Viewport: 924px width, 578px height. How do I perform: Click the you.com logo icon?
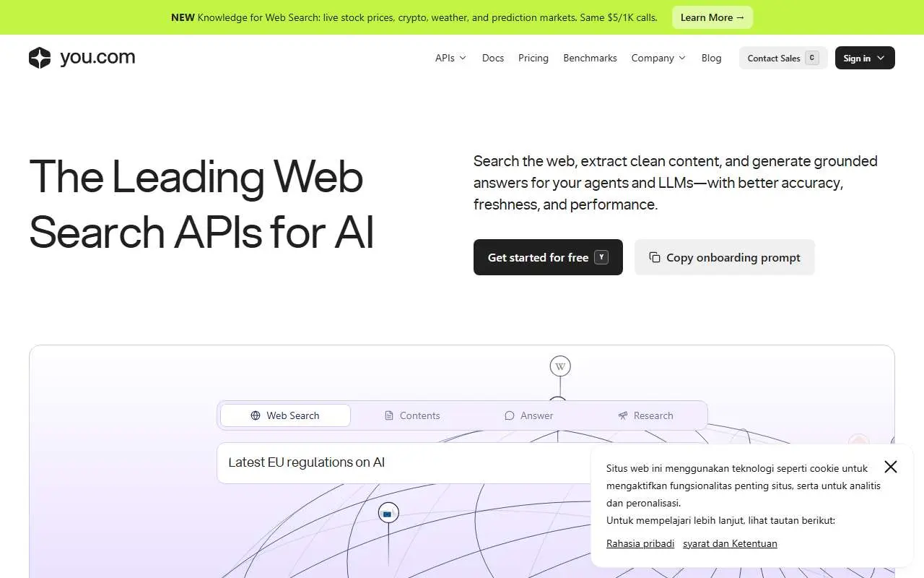coord(40,58)
